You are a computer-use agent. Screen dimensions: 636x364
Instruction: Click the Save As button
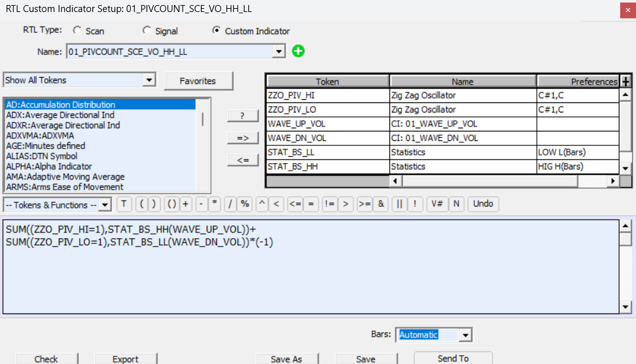coord(286,359)
